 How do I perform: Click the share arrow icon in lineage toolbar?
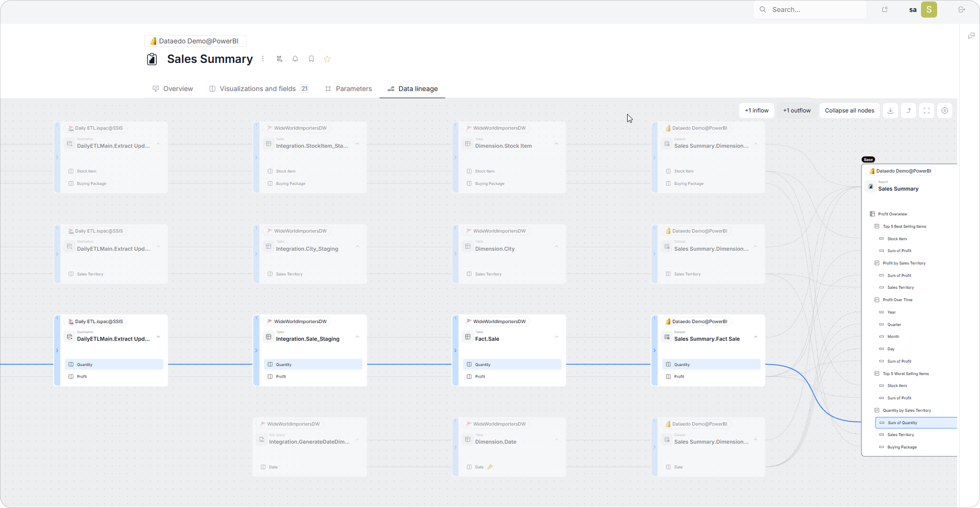click(909, 111)
